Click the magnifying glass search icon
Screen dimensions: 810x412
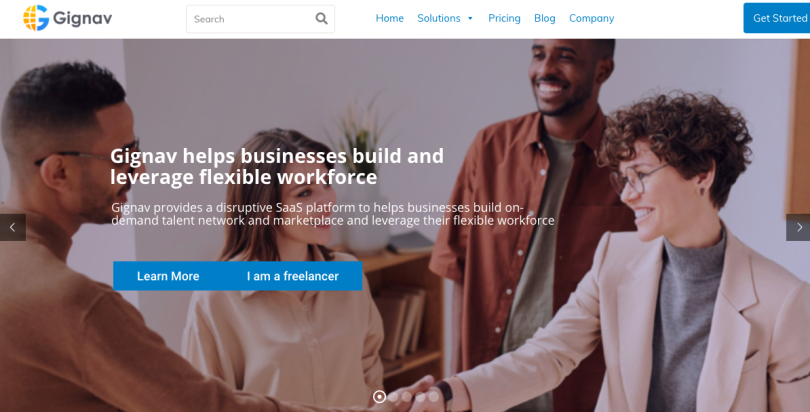click(321, 19)
